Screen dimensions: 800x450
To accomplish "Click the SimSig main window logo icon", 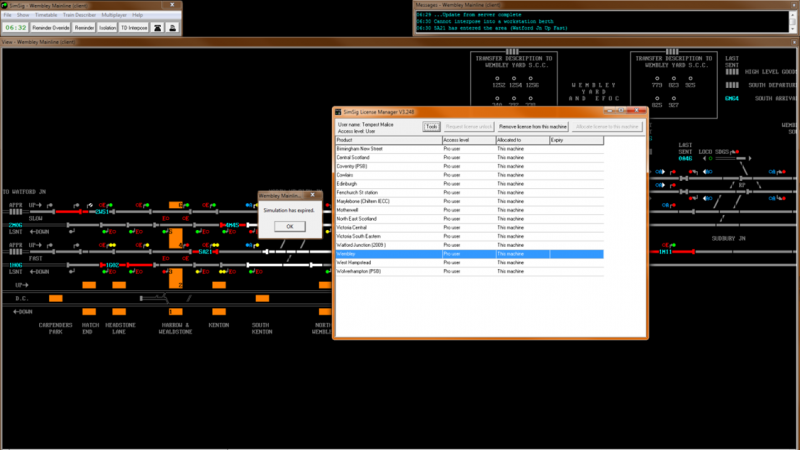I will click(x=5, y=5).
